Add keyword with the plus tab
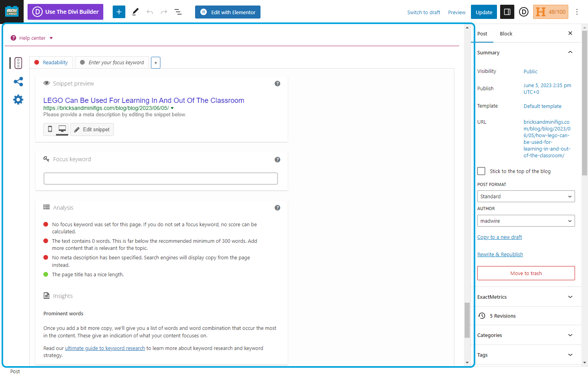This screenshot has height=376, width=588. coord(156,63)
